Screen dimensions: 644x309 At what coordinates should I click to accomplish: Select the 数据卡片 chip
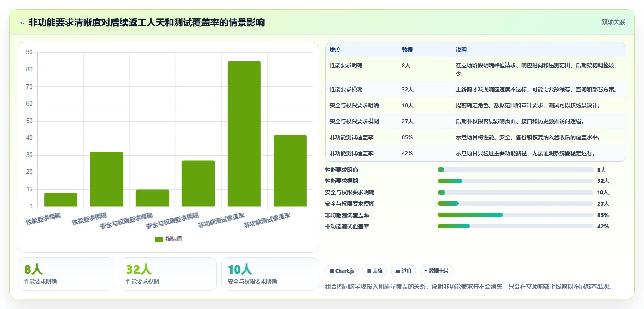click(x=437, y=271)
